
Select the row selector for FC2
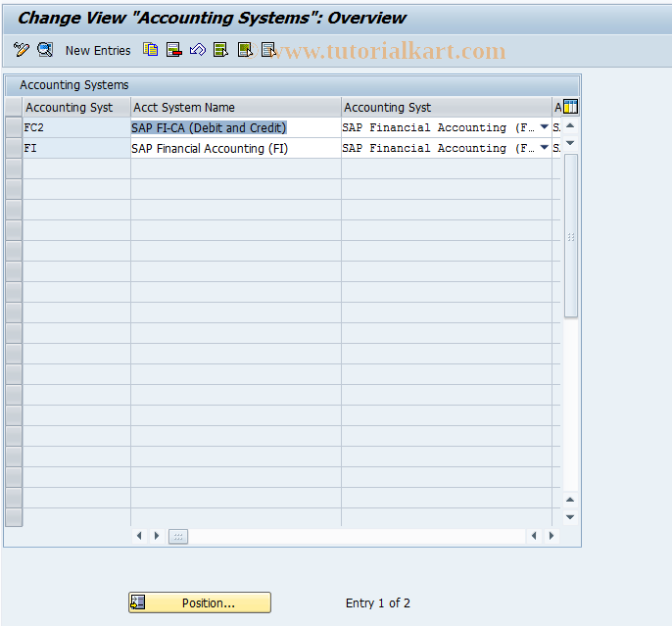14,127
